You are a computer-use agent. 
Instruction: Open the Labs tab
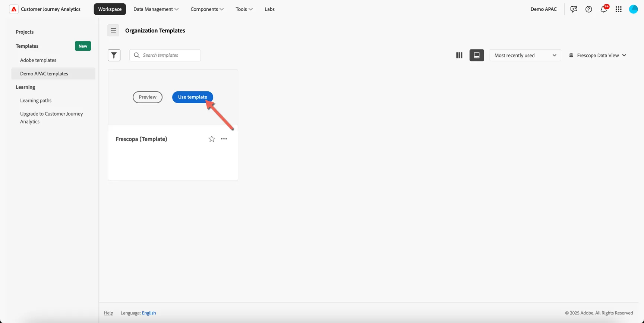269,9
